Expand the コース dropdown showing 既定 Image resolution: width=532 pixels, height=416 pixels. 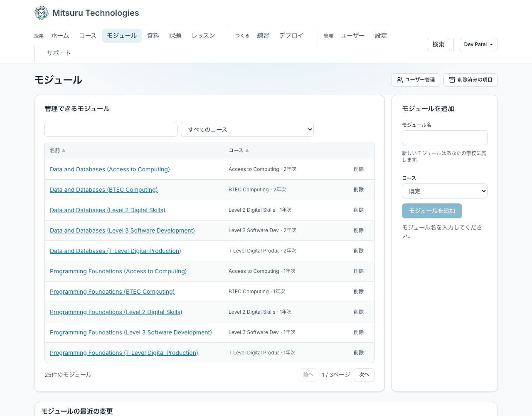pos(445,191)
